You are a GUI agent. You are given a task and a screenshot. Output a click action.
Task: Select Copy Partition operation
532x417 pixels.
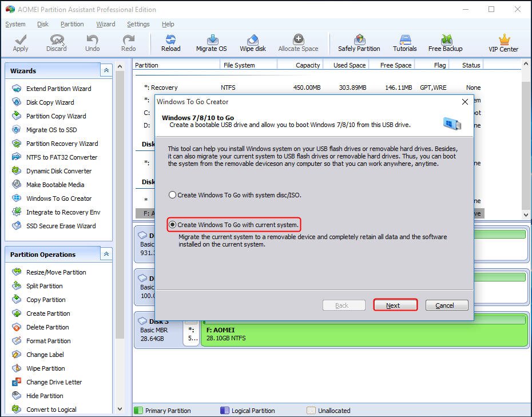click(46, 300)
